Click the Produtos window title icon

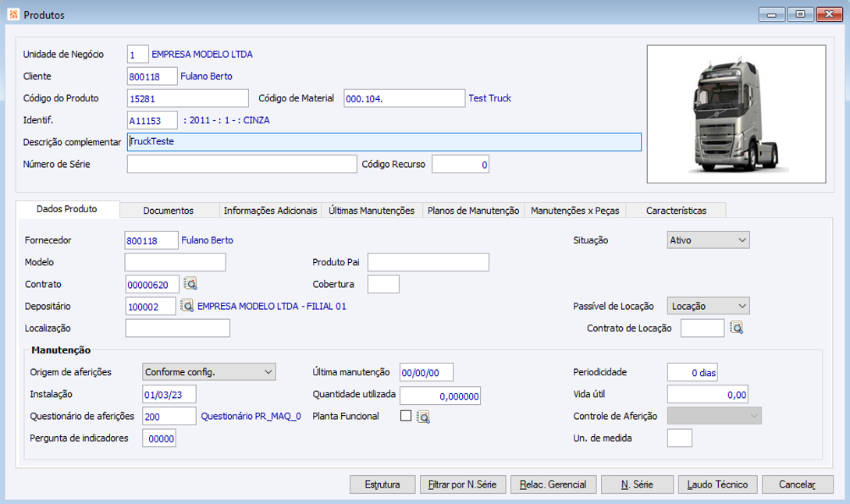click(13, 15)
